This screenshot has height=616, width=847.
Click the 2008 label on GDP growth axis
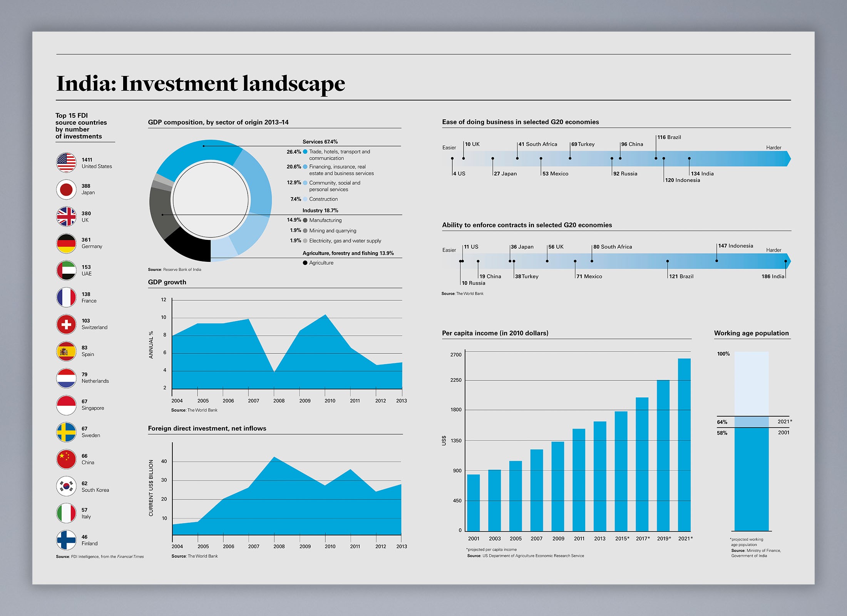click(x=279, y=401)
